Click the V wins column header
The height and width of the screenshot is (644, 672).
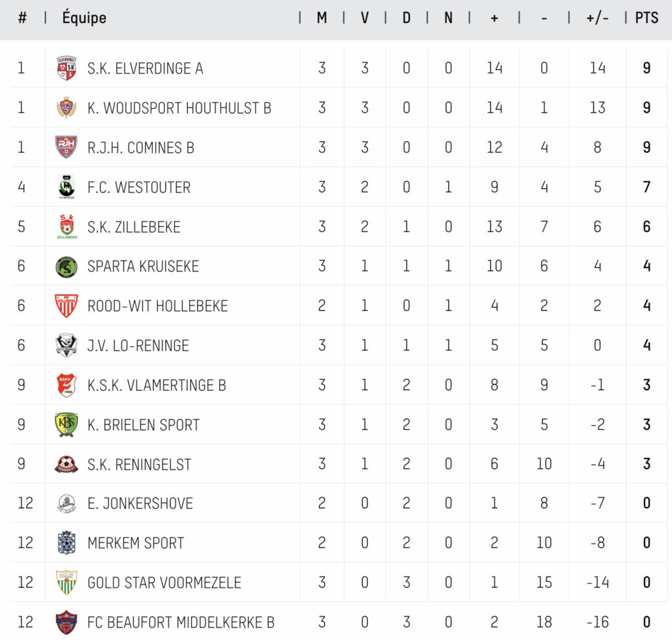point(365,18)
